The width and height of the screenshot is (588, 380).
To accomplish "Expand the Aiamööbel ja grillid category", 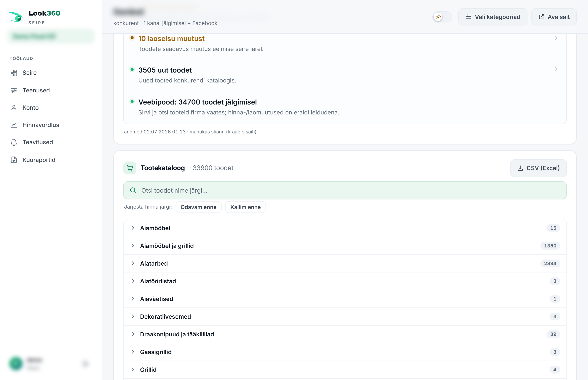I will [345, 246].
